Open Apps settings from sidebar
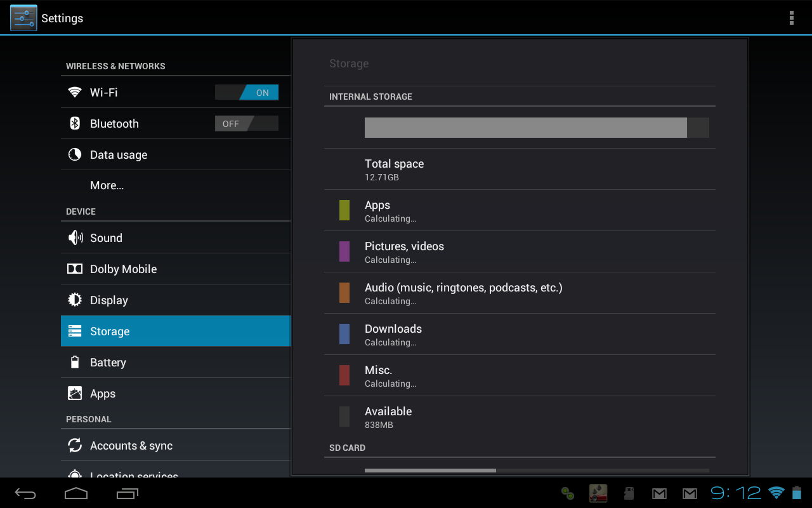The width and height of the screenshot is (812, 508). (x=176, y=393)
